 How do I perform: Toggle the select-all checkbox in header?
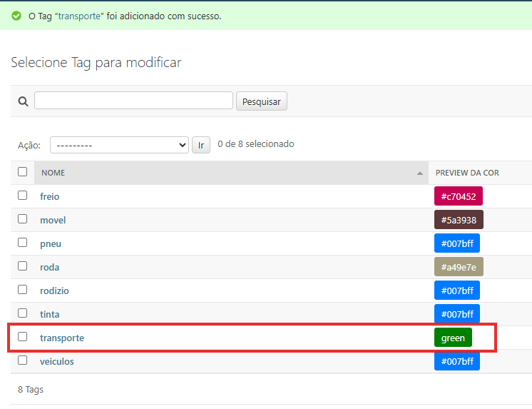[x=23, y=172]
